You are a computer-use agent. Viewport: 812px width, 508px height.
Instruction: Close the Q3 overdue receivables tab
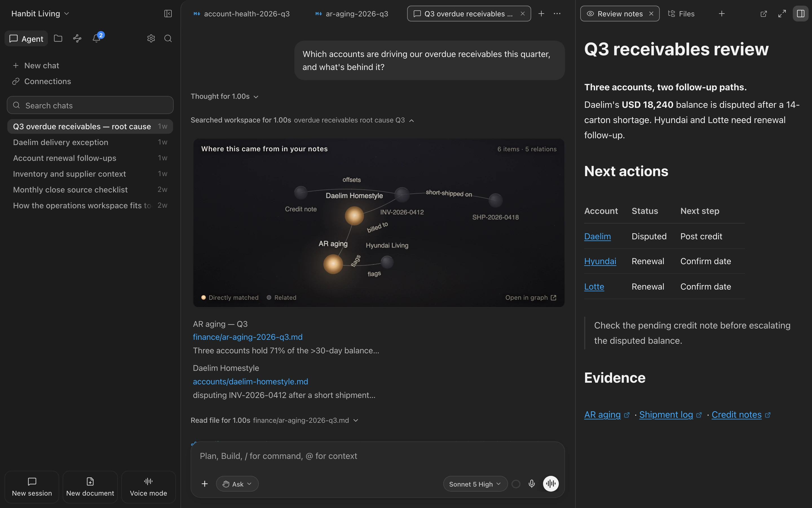522,14
